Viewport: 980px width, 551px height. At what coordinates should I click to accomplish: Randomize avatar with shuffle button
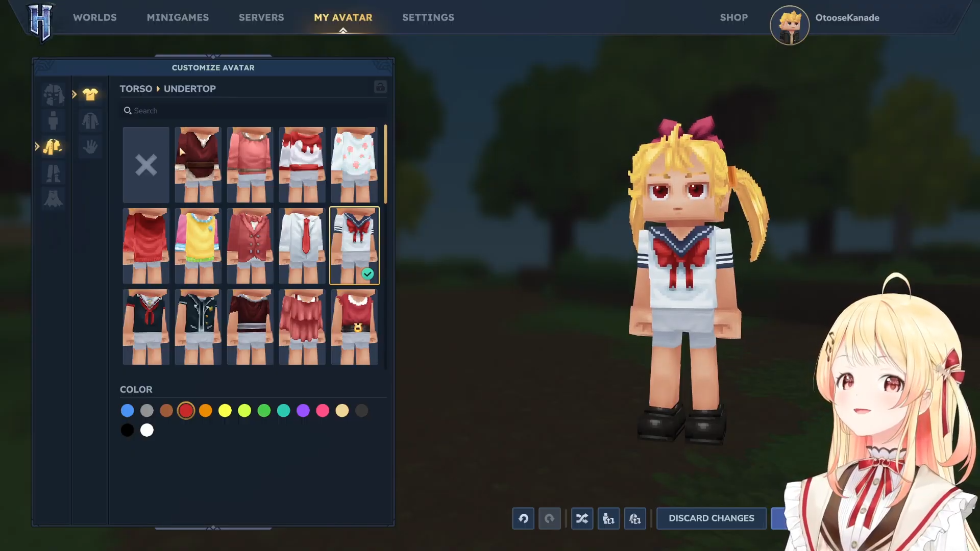(x=582, y=518)
